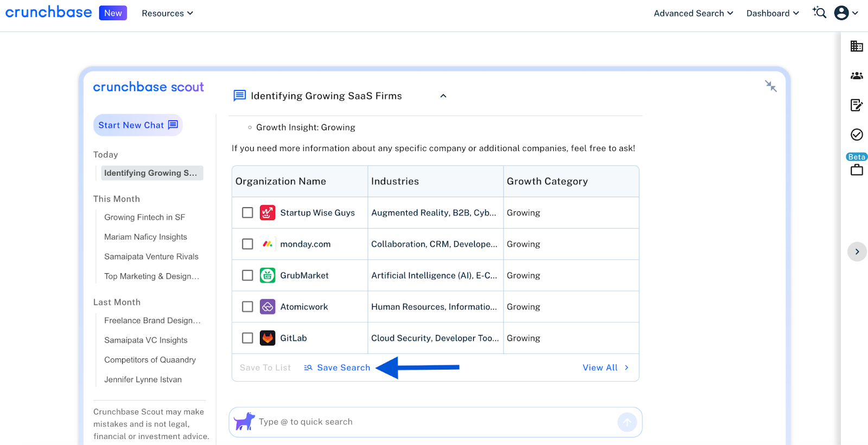The height and width of the screenshot is (445, 868).
Task: Click the New badge
Action: (113, 13)
